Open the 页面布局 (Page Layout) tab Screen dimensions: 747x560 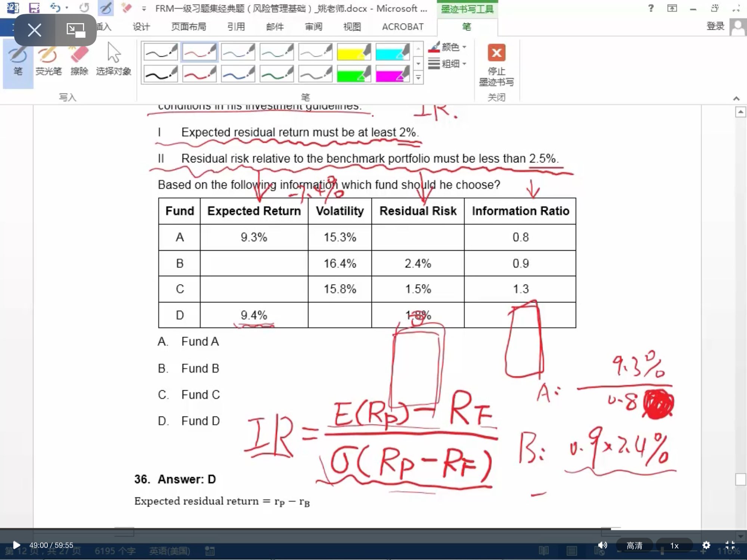189,27
